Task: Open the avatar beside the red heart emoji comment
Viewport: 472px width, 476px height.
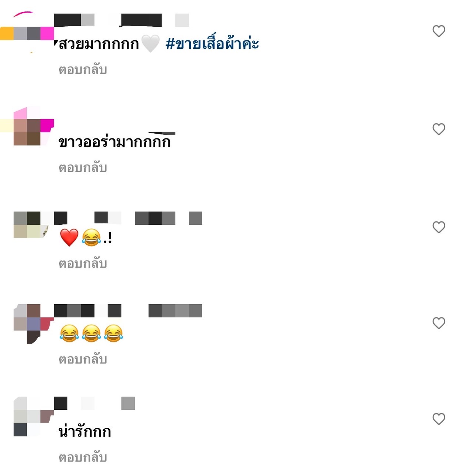Action: [x=31, y=225]
